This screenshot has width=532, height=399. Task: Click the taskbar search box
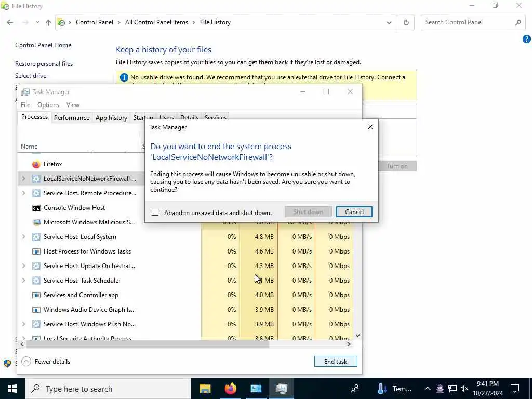(108, 389)
